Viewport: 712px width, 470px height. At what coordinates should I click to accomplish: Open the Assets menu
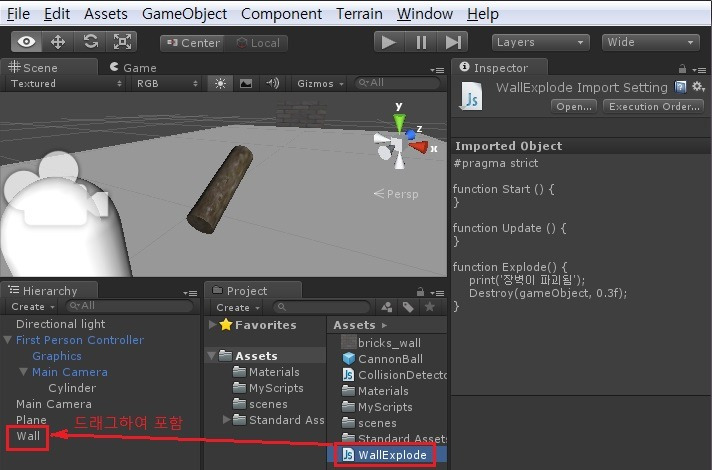[x=106, y=14]
